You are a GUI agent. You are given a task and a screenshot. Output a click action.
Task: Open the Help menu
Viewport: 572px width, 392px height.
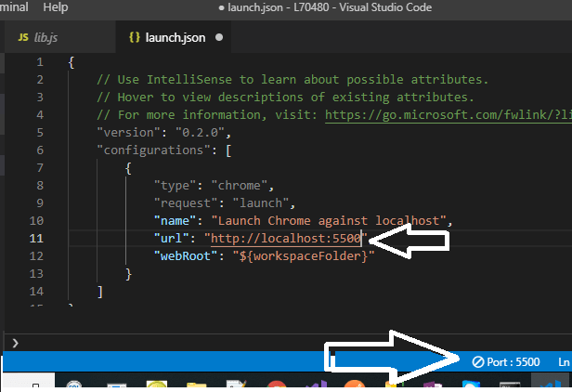point(56,7)
